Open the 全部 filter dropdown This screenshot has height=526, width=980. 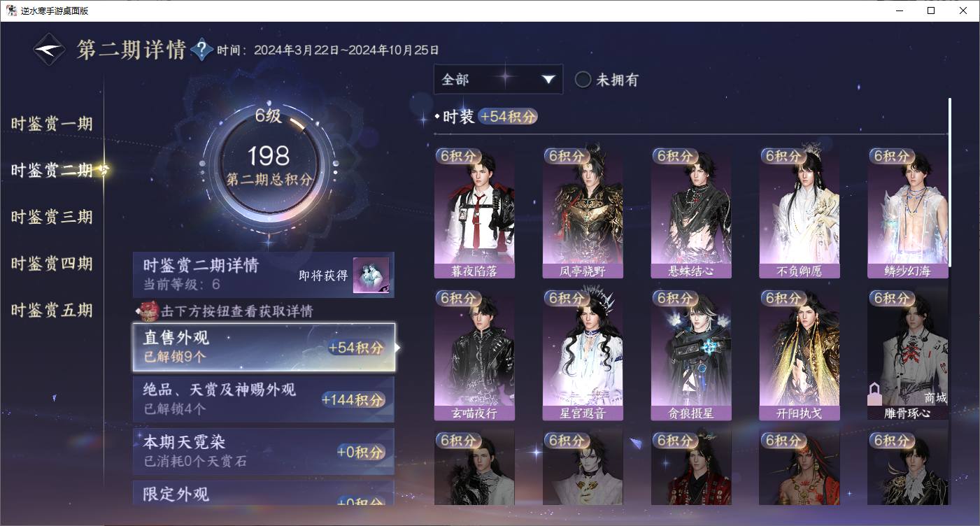tap(498, 80)
